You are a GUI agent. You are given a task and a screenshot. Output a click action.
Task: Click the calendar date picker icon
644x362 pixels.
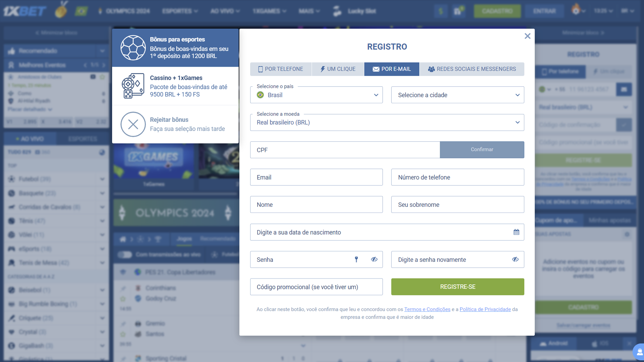pos(516,232)
